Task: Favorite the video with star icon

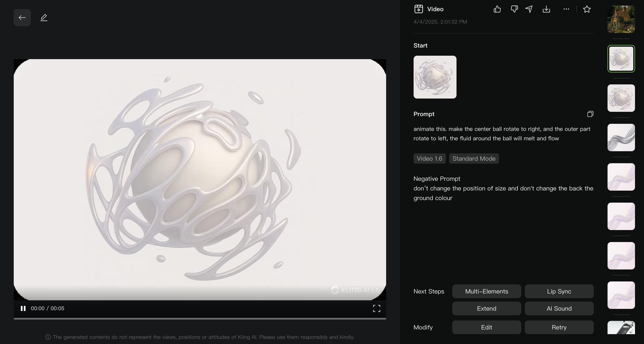Action: coord(587,9)
